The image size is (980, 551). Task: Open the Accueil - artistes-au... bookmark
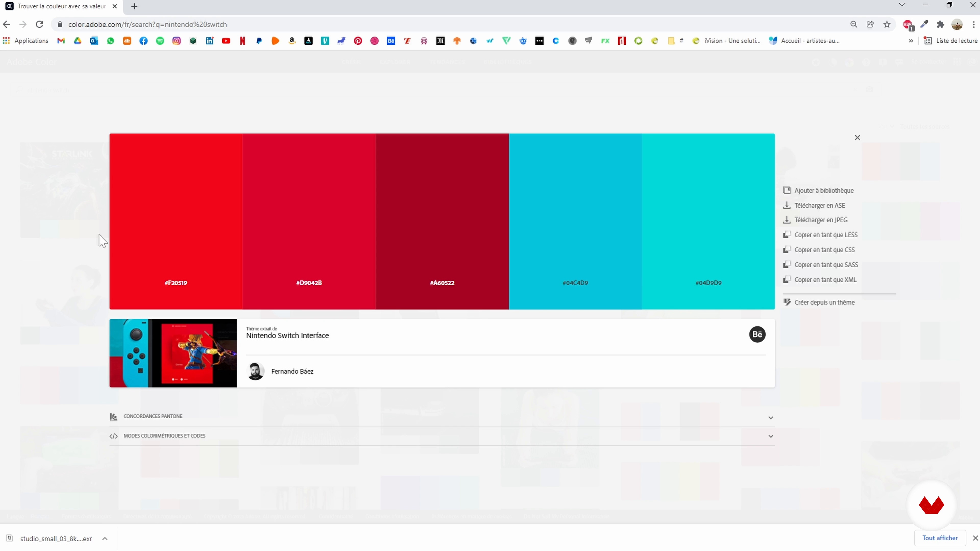pos(805,41)
